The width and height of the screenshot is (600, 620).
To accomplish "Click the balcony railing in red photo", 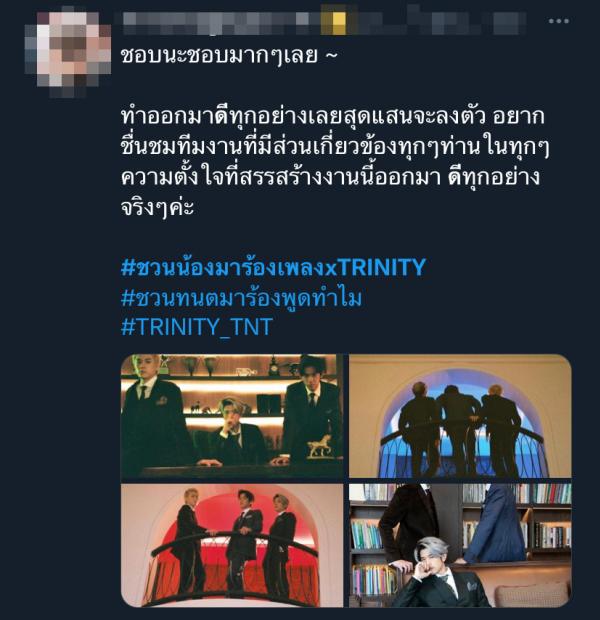I will (233, 542).
